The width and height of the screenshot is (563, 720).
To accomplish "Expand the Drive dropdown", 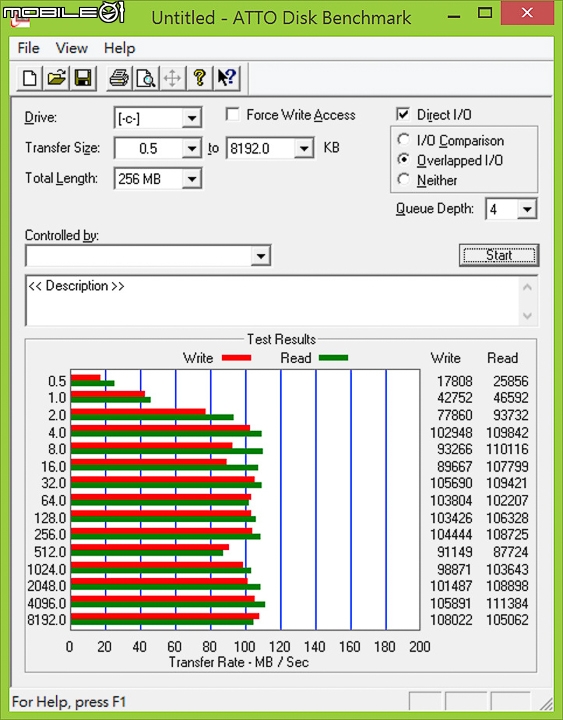I will (x=191, y=118).
